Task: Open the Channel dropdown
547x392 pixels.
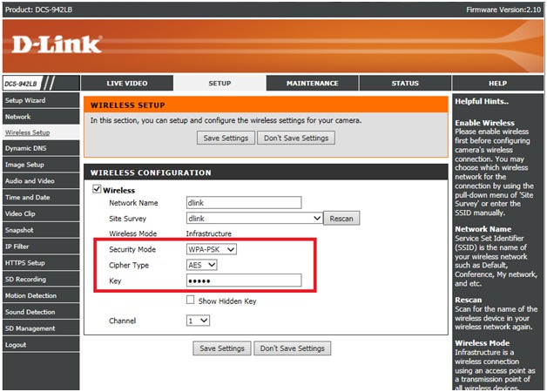Action: tap(199, 321)
